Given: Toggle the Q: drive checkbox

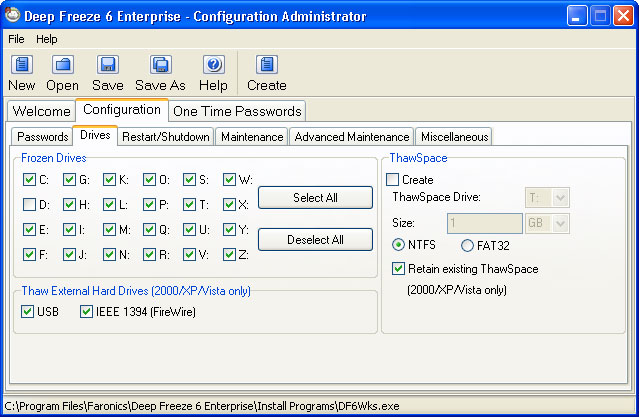Looking at the screenshot, I should 149,229.
